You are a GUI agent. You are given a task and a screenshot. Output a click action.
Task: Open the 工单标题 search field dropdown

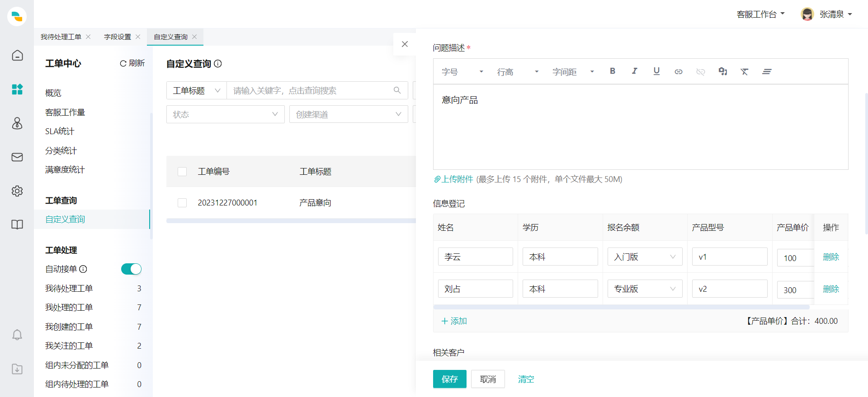(197, 90)
